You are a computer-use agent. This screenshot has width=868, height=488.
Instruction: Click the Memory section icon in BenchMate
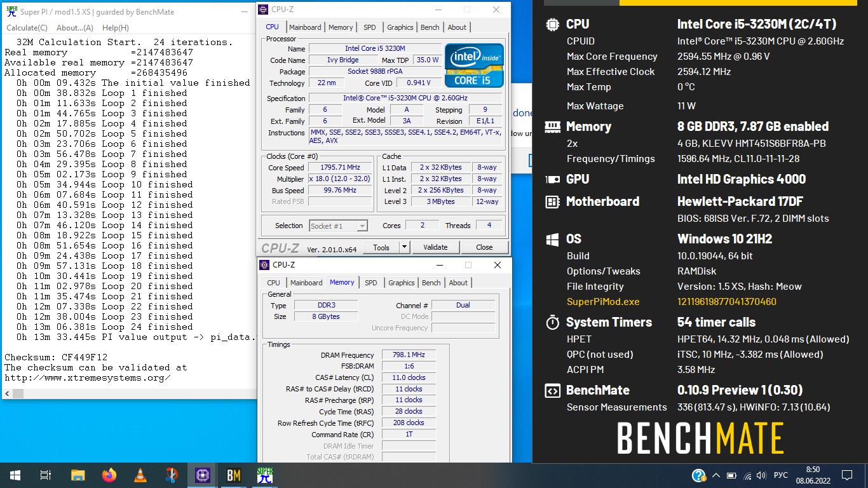[x=552, y=126]
